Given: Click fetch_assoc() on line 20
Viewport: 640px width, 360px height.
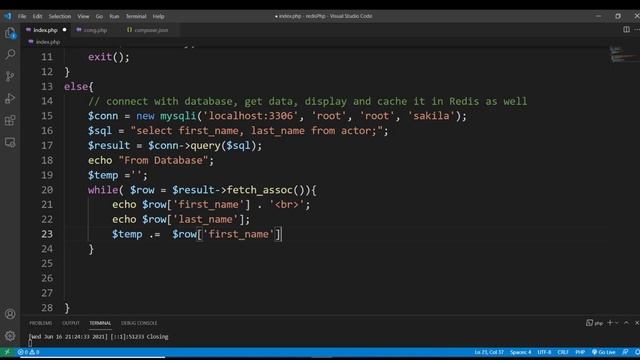Looking at the screenshot, I should pos(265,190).
